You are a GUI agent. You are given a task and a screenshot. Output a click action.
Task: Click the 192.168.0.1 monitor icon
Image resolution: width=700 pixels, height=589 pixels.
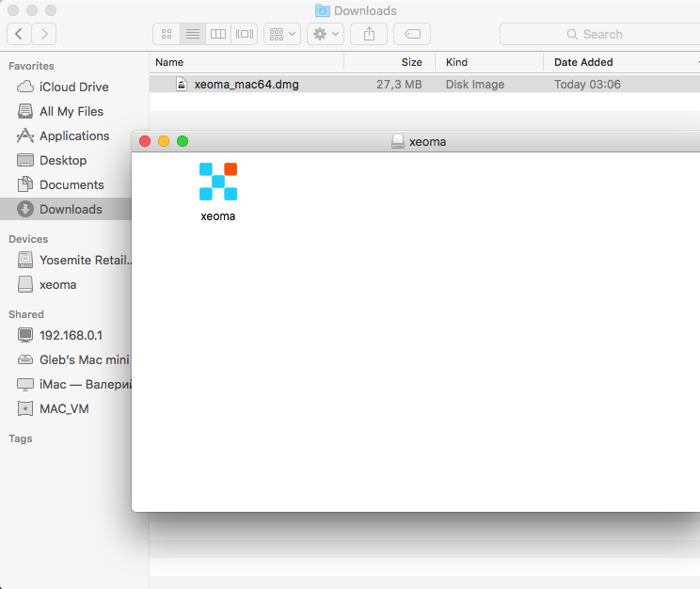pos(25,335)
